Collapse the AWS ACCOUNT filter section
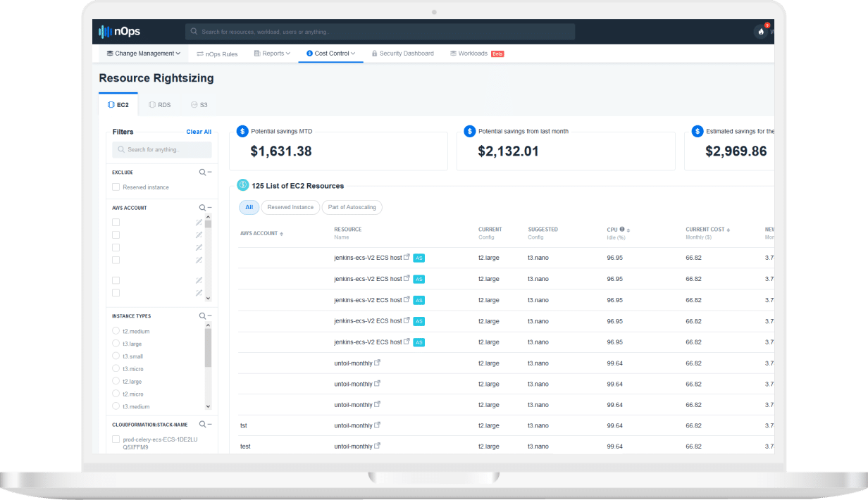The width and height of the screenshot is (868, 500). pyautogui.click(x=210, y=208)
